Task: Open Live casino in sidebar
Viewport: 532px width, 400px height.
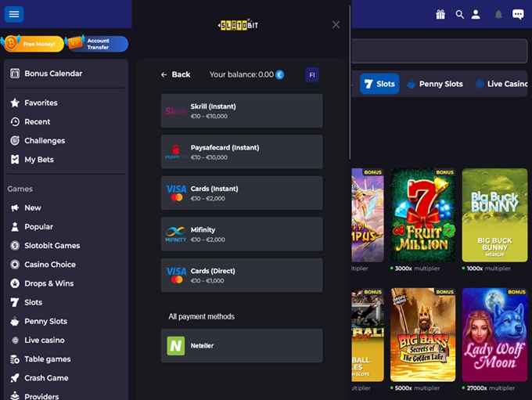Action: point(38,341)
